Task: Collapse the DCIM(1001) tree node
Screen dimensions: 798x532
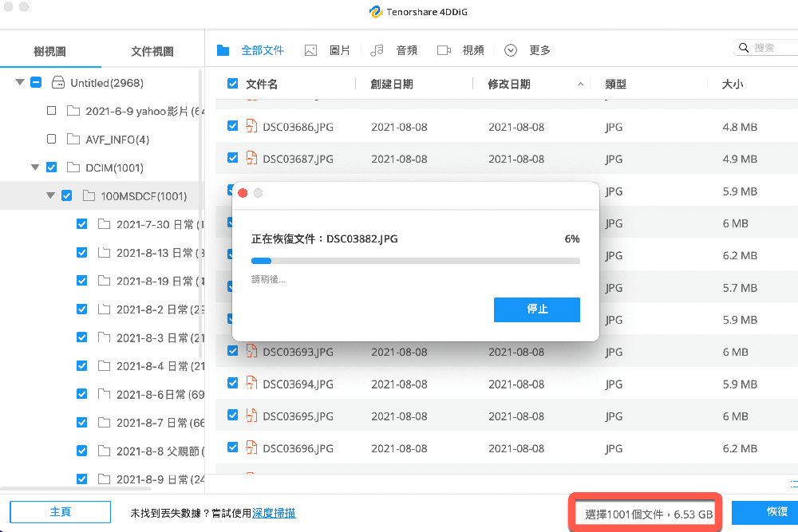Action: [34, 167]
